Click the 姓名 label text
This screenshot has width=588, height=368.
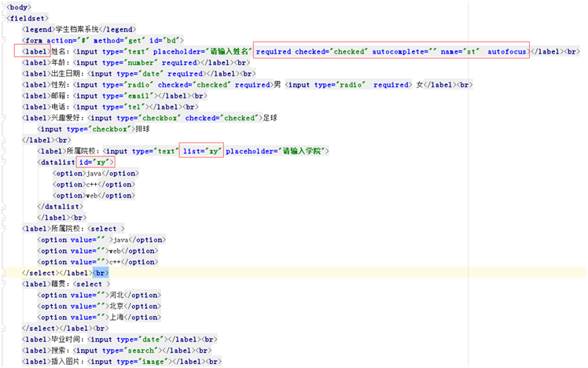pos(58,51)
